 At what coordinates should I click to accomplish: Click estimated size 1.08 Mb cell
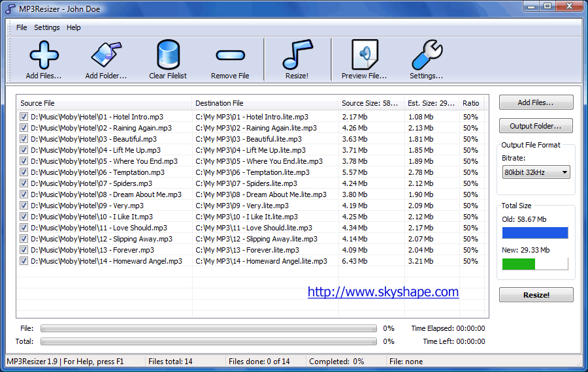click(x=421, y=117)
